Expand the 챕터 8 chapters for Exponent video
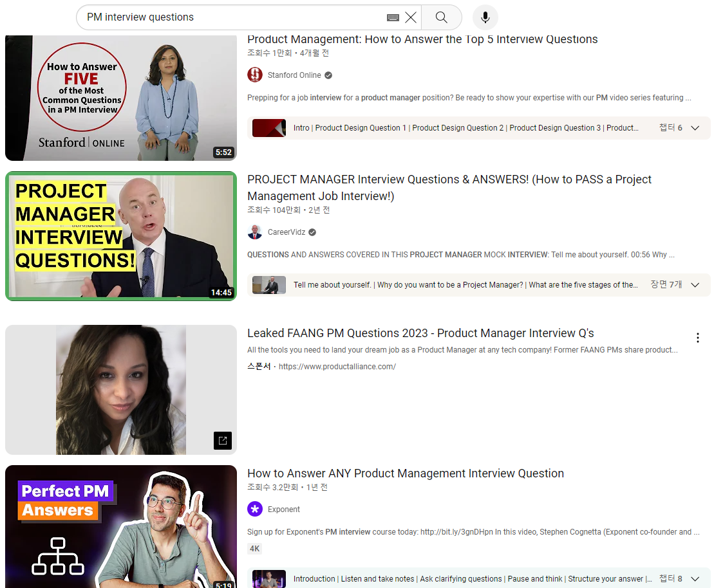This screenshot has width=714, height=588. point(695,579)
